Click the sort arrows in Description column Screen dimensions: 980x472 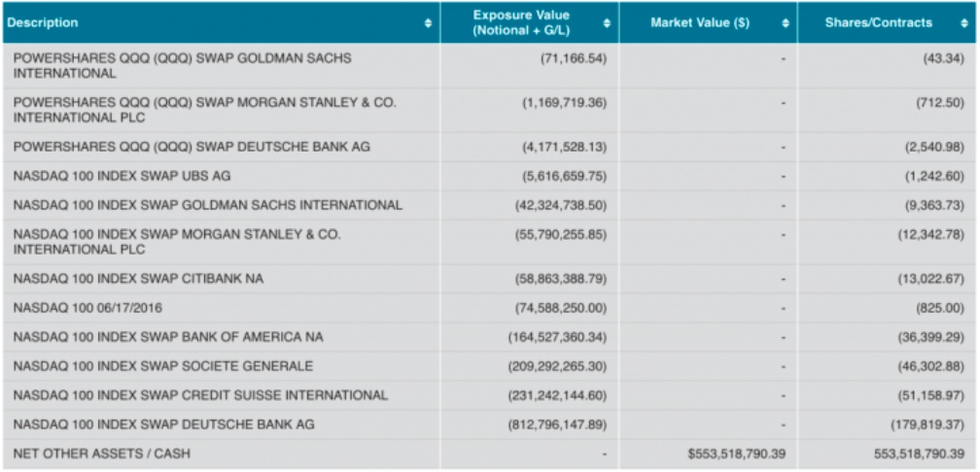429,22
